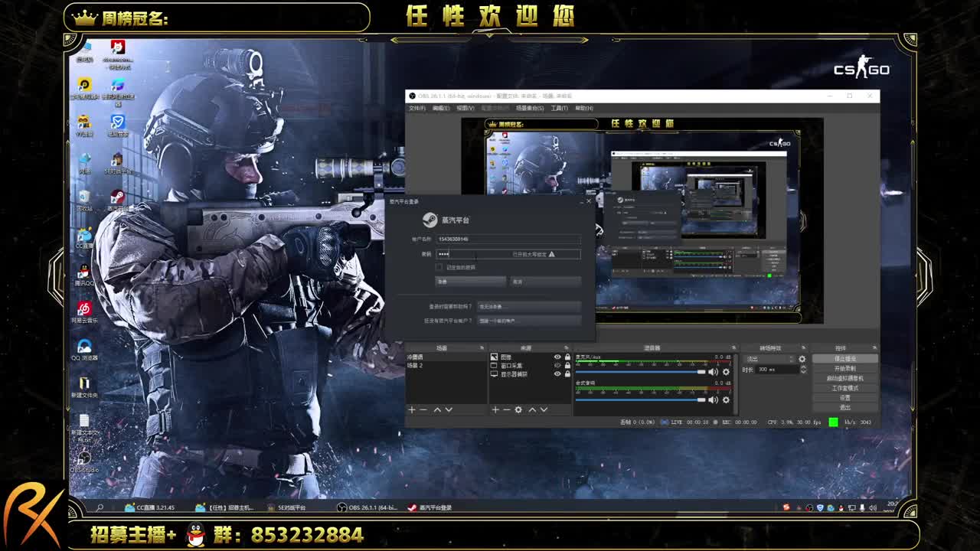The height and width of the screenshot is (551, 980).
Task: Add a new scene with plus icon
Action: click(412, 410)
